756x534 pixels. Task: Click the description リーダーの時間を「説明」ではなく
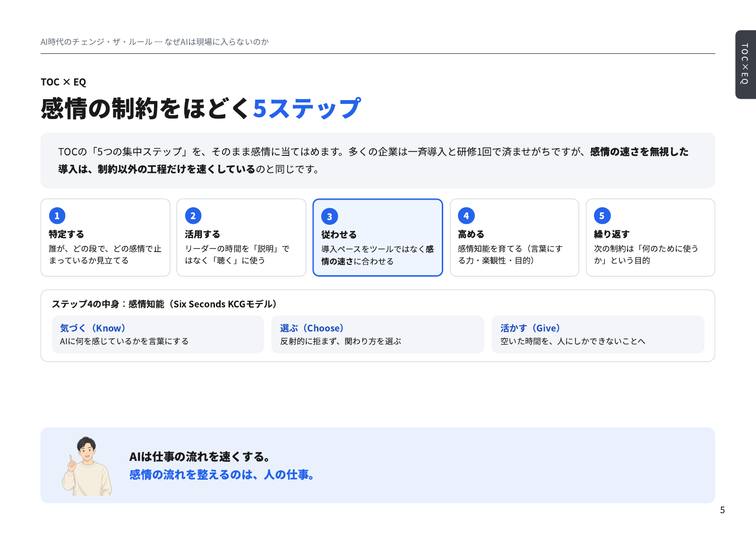click(x=237, y=254)
